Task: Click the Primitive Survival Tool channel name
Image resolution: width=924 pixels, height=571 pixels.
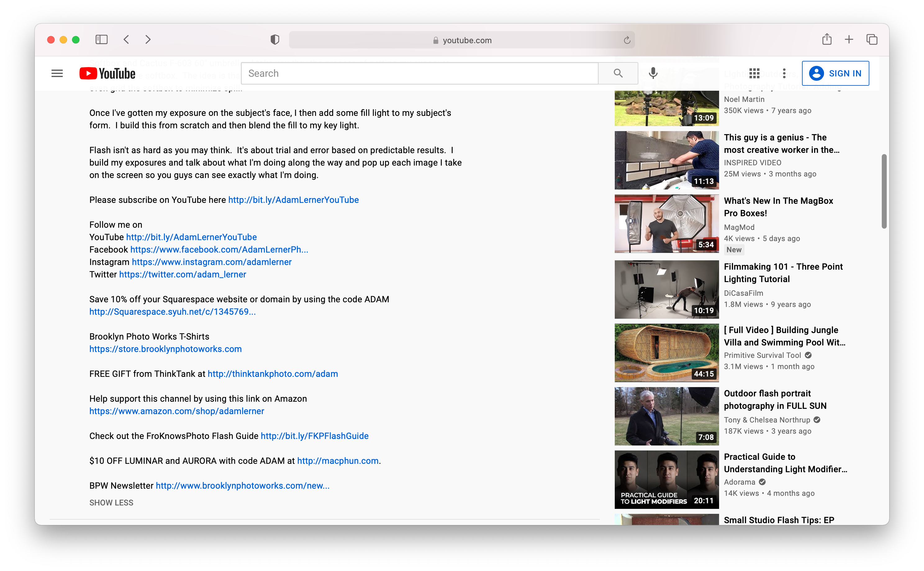Action: pyautogui.click(x=762, y=355)
